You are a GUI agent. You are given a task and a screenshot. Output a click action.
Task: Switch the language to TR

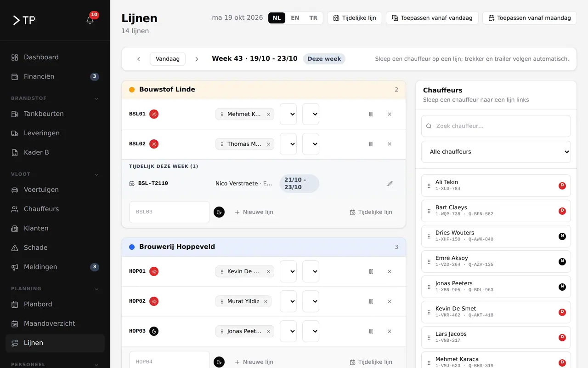[313, 18]
